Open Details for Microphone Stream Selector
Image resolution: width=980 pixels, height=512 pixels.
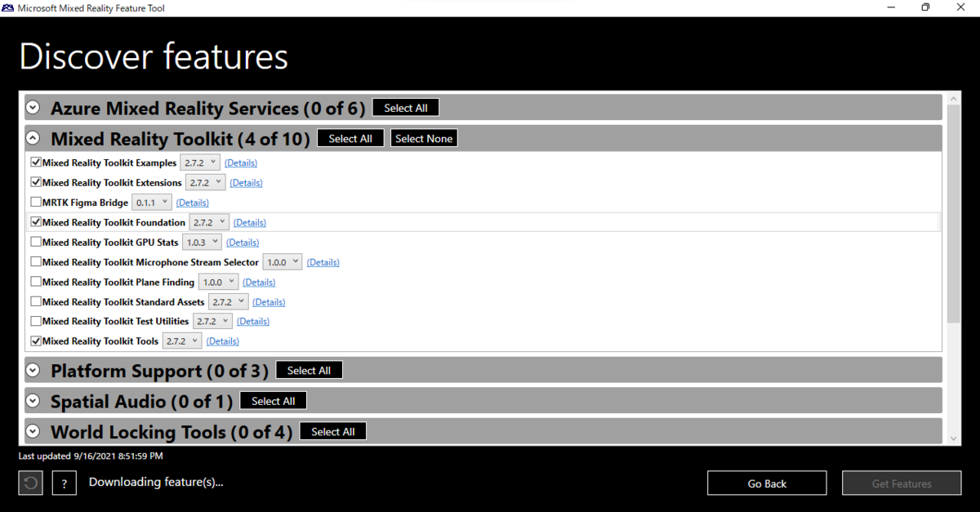(x=323, y=262)
